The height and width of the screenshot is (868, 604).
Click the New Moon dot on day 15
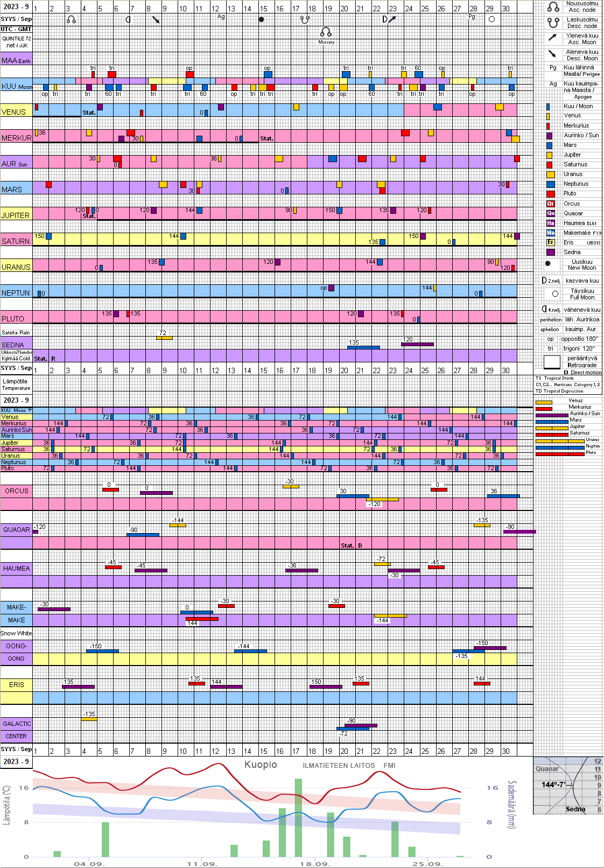[x=262, y=19]
